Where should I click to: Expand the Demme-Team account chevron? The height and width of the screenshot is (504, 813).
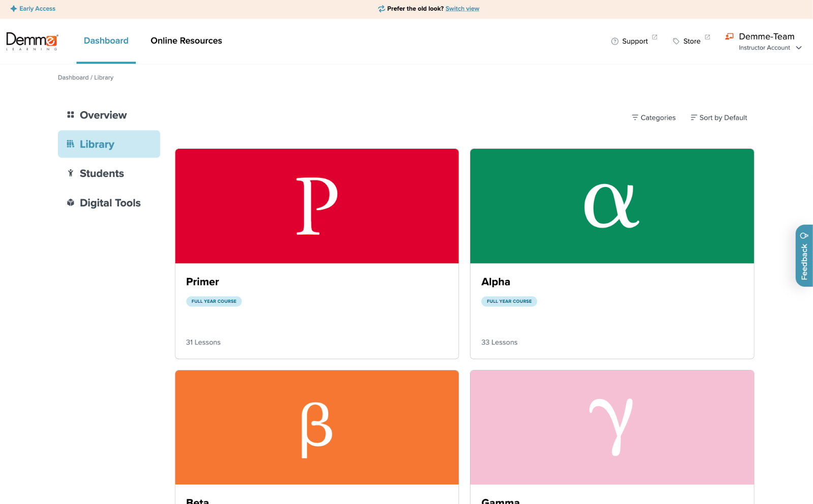[799, 48]
